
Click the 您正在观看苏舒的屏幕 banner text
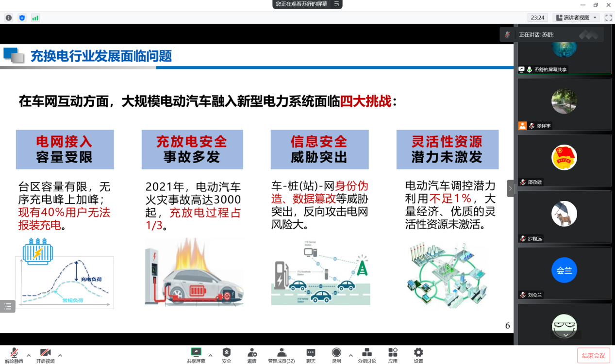point(301,4)
